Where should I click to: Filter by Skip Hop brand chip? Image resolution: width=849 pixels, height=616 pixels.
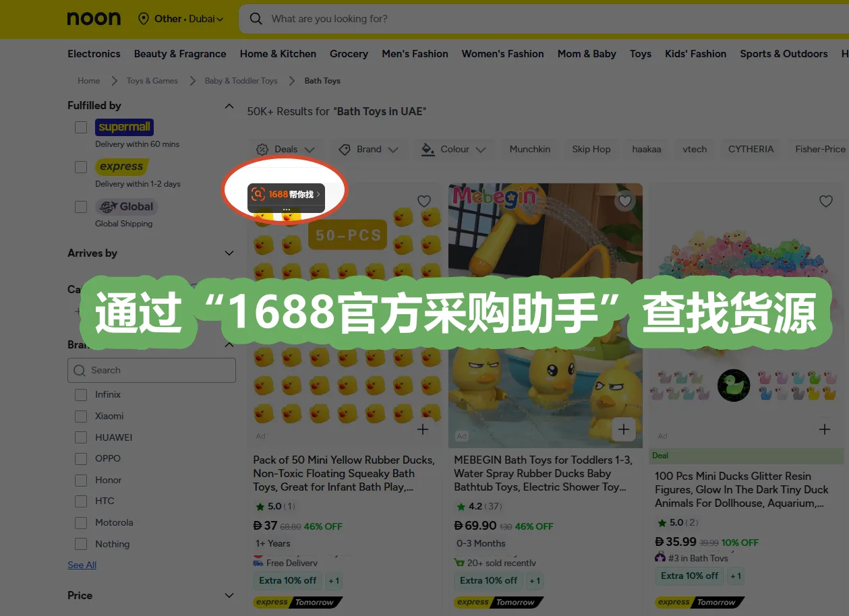(x=591, y=150)
